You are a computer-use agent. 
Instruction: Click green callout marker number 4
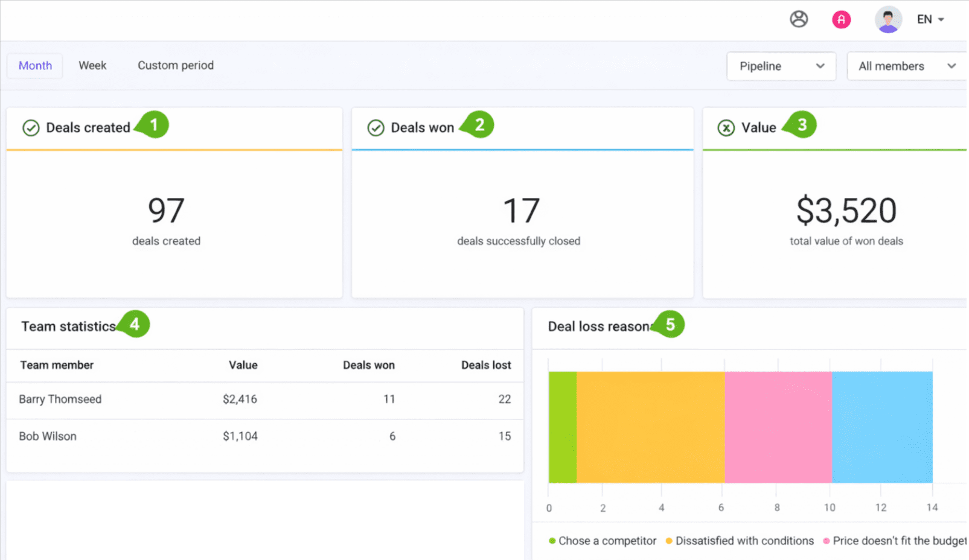[135, 325]
